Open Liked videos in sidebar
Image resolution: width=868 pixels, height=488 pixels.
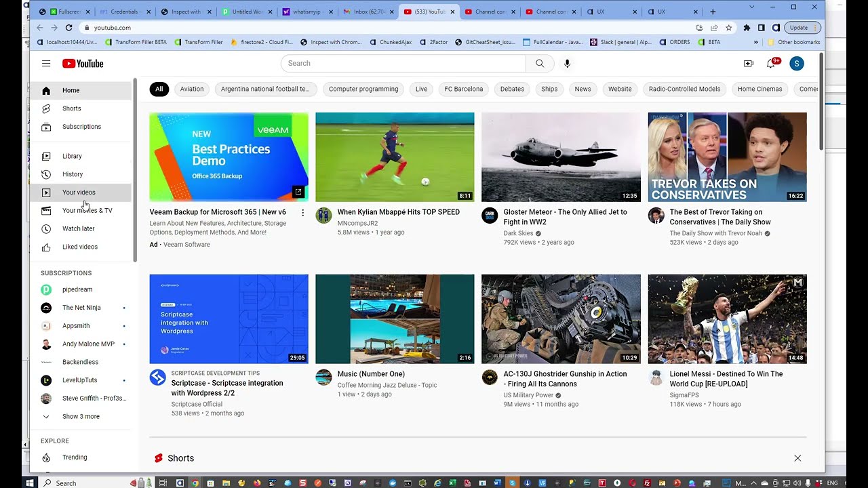tap(81, 247)
